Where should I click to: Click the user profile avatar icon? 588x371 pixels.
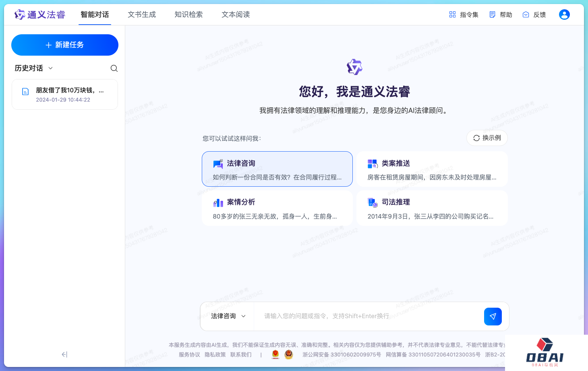pos(564,15)
